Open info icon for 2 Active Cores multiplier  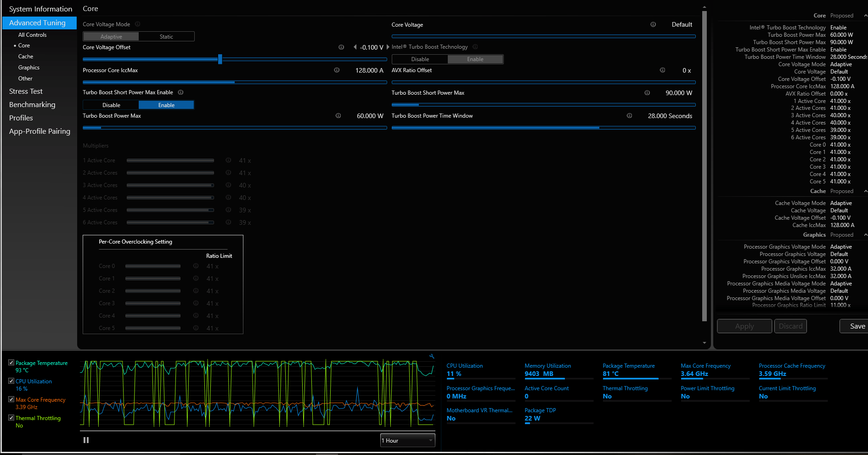(x=228, y=173)
